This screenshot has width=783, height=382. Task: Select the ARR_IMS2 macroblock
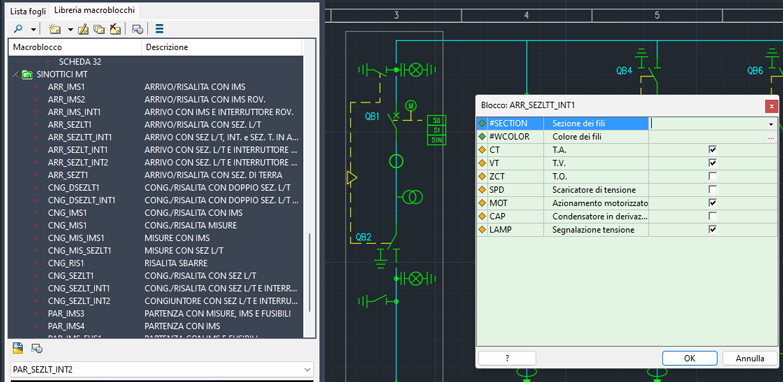click(x=66, y=99)
